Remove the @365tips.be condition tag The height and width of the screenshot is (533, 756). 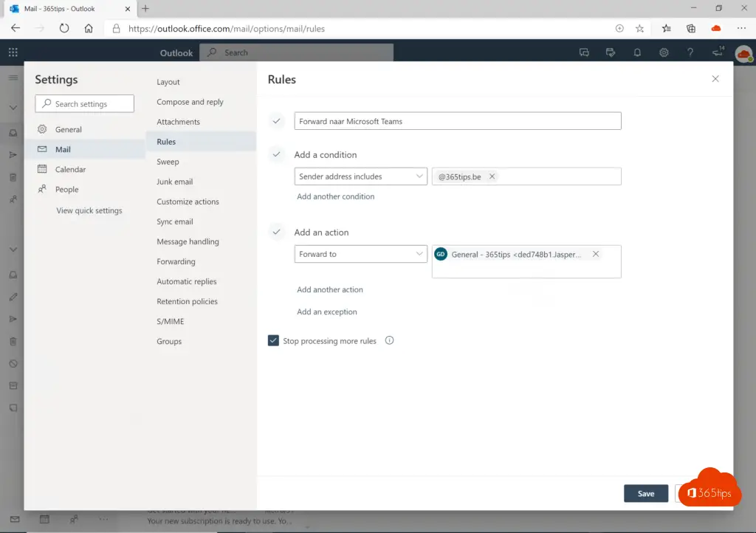(x=492, y=176)
